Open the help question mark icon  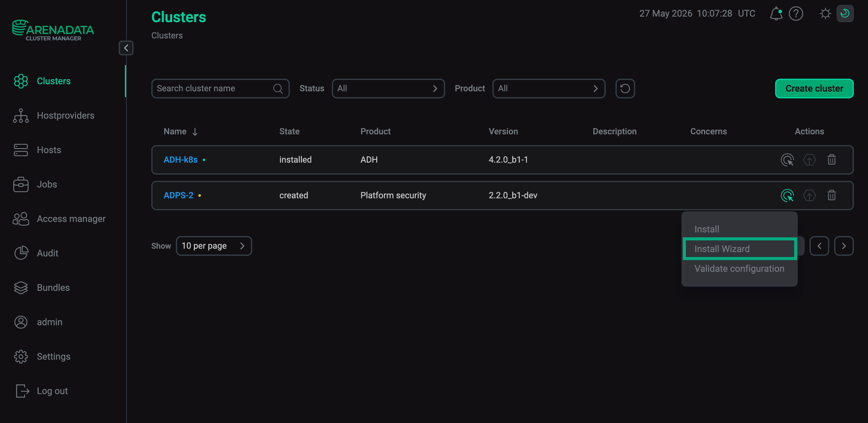(x=796, y=14)
